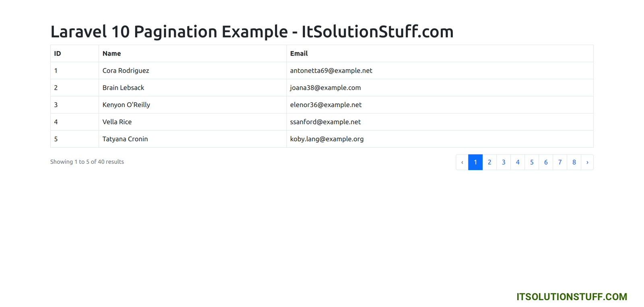Click the next page arrow
Screen dimensions: 644x307
[587, 162]
